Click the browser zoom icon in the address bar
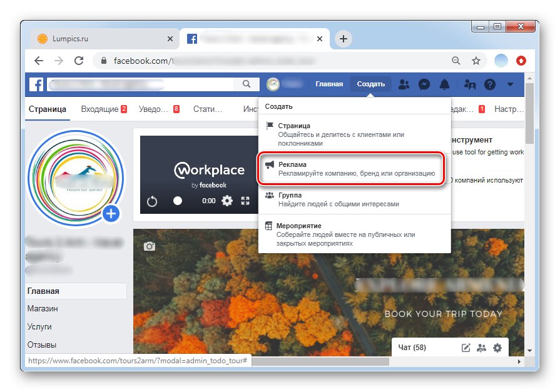Viewport: 560px width, 392px height. pyautogui.click(x=456, y=61)
